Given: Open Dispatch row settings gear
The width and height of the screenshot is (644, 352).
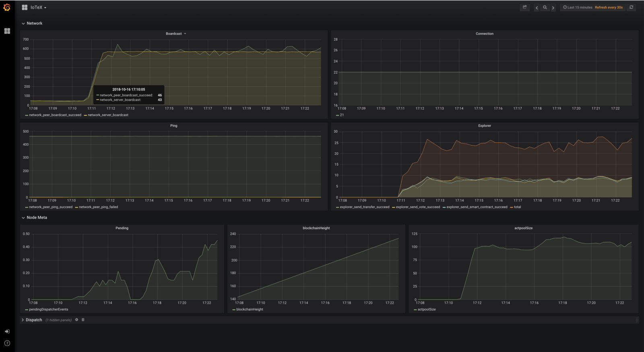Looking at the screenshot, I should tap(76, 320).
